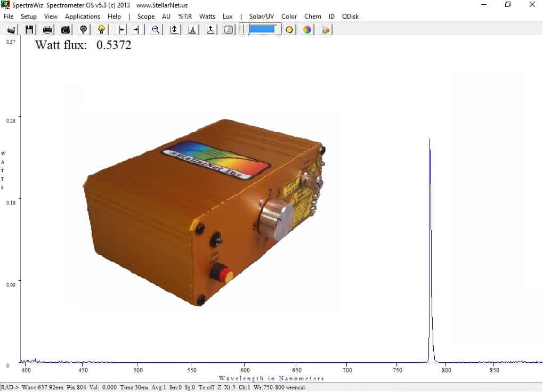Click the Pix:804 status entry
The height and width of the screenshot is (392, 543).
(76, 387)
